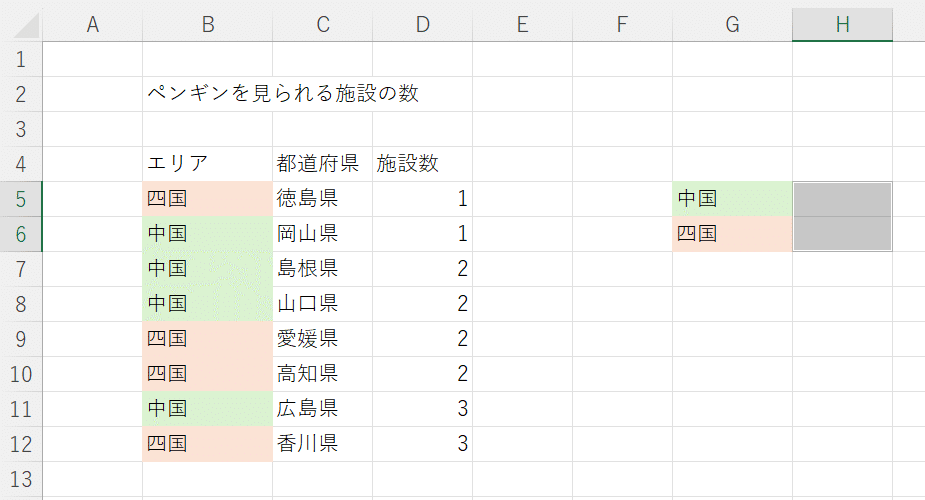Click the title cell ペンギンを見られる施設の数

click(282, 95)
